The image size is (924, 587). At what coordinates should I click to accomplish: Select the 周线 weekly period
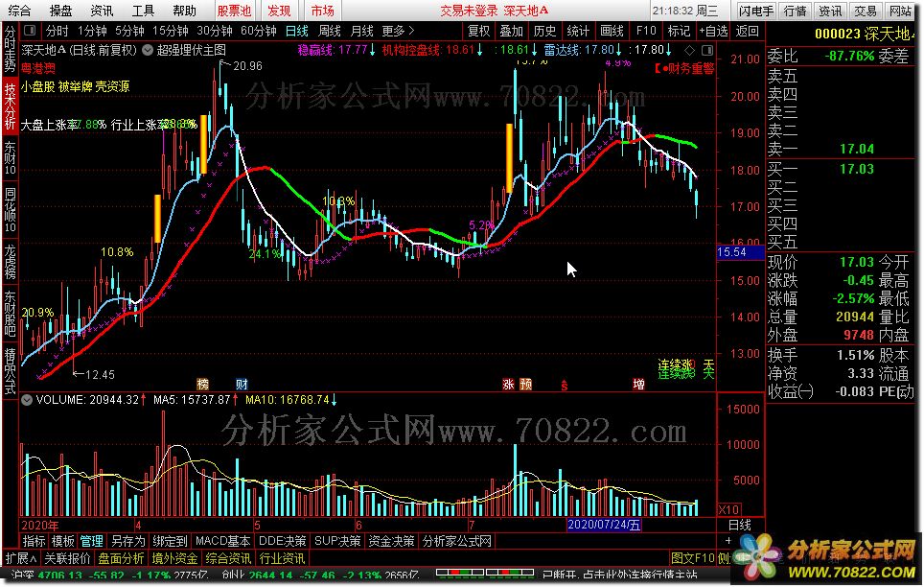tap(330, 31)
